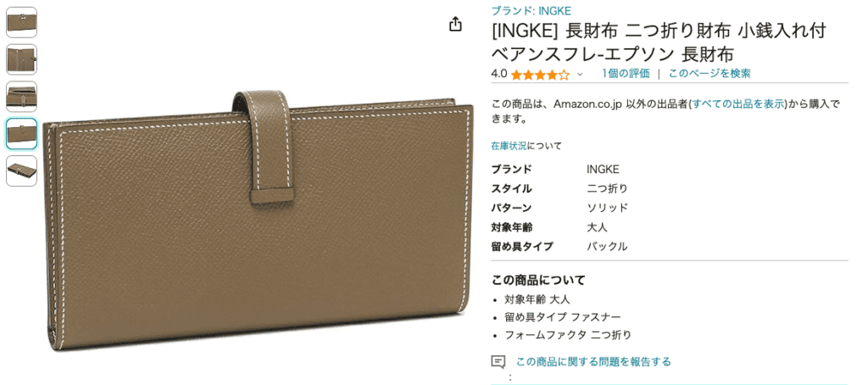This screenshot has height=385, width=868.
Task: Click the star rating icons
Action: tap(540, 75)
